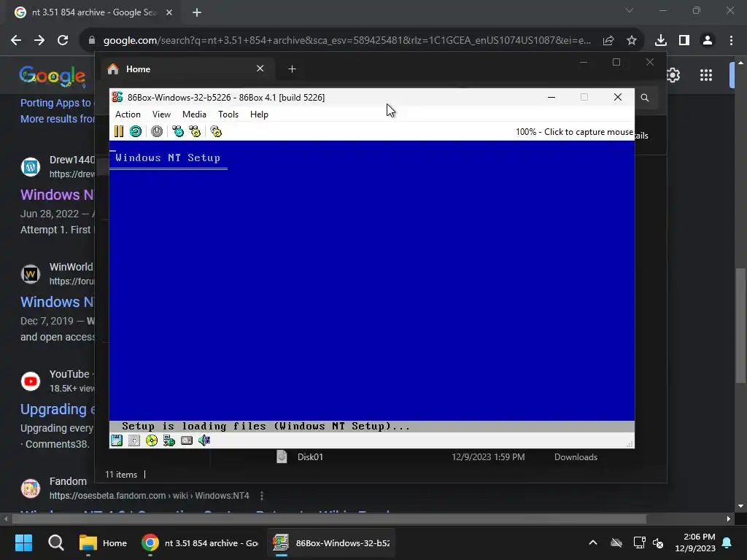Open Google quick settings gear

[673, 75]
